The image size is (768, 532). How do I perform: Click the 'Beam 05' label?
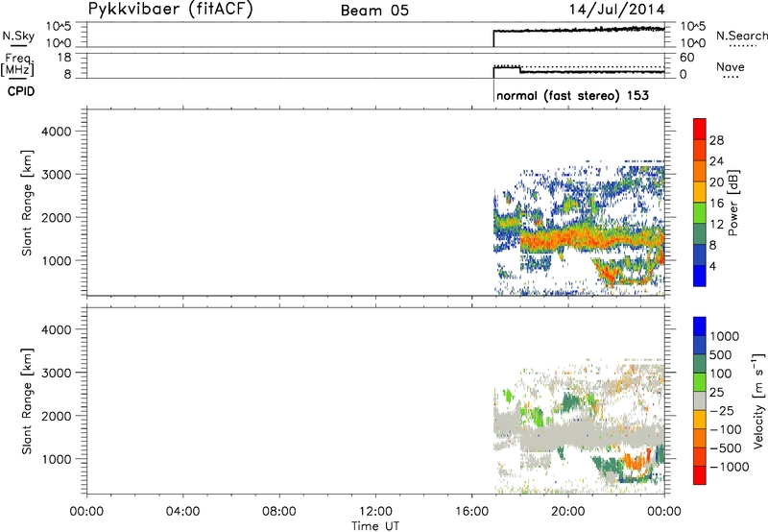[x=374, y=11]
